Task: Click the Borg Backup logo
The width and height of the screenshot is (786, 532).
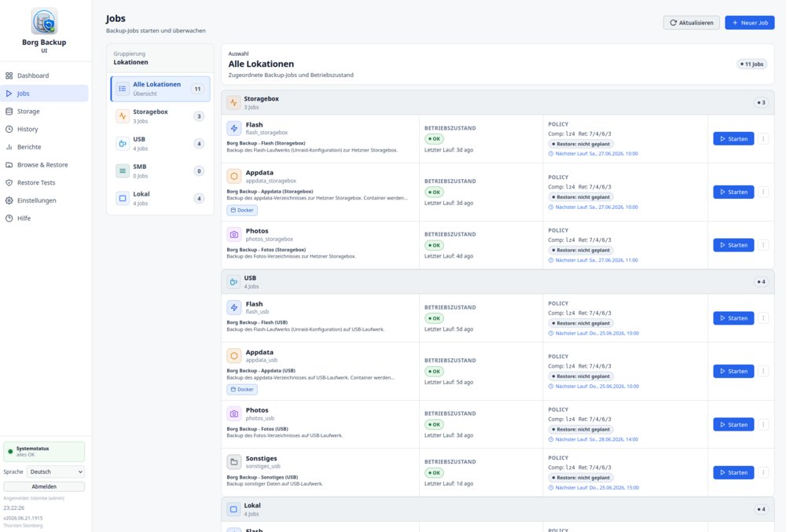Action: click(x=44, y=21)
